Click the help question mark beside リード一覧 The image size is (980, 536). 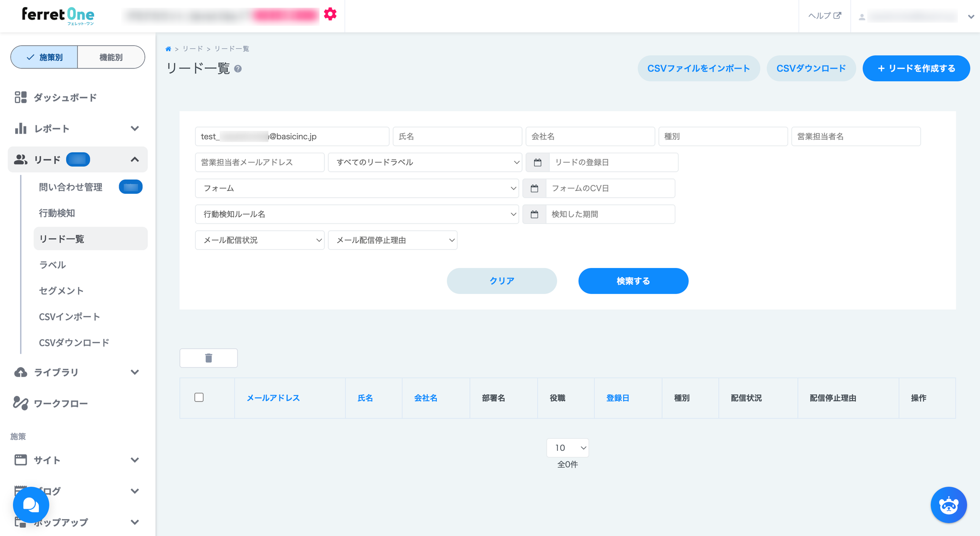(238, 69)
